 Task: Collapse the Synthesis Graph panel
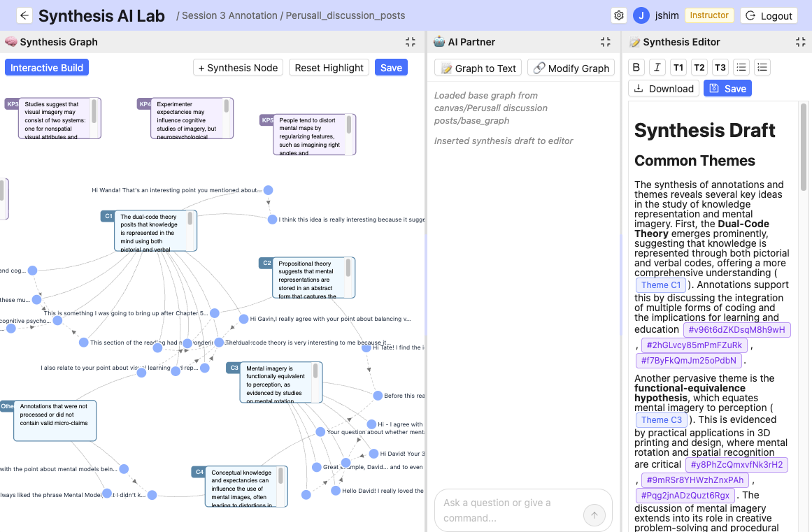[x=411, y=42]
